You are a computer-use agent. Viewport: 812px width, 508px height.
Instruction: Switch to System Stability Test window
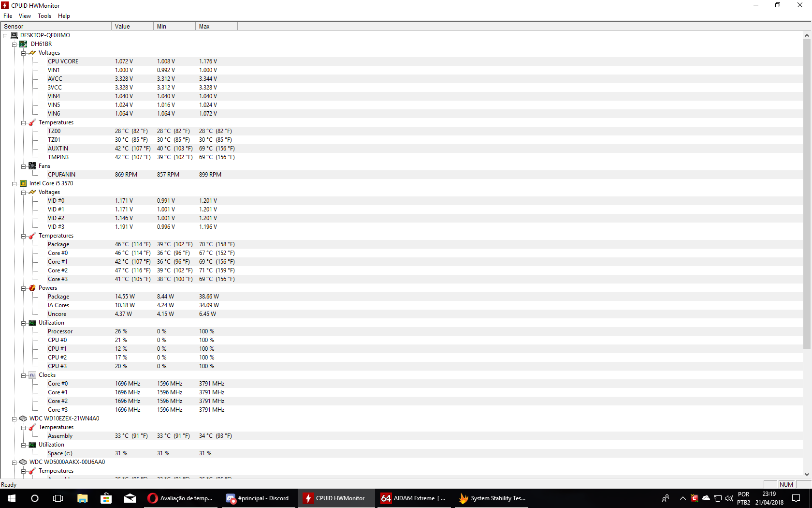click(x=492, y=498)
